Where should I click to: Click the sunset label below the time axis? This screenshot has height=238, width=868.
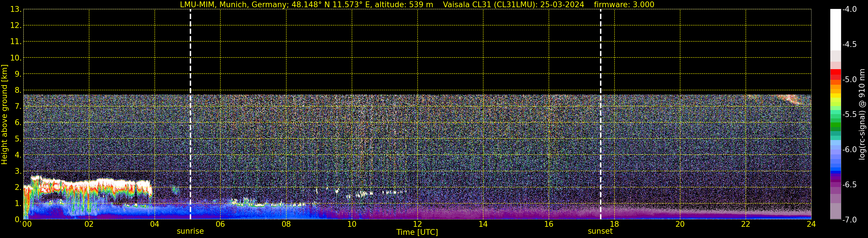pyautogui.click(x=600, y=231)
